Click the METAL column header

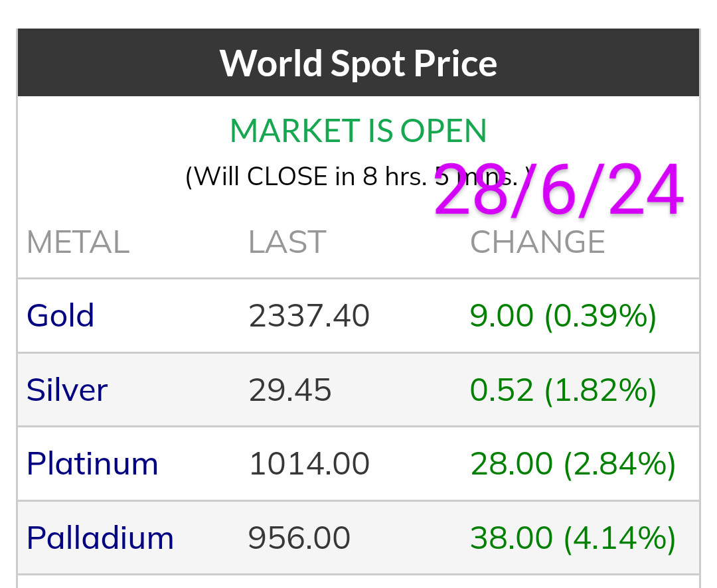pyautogui.click(x=78, y=242)
